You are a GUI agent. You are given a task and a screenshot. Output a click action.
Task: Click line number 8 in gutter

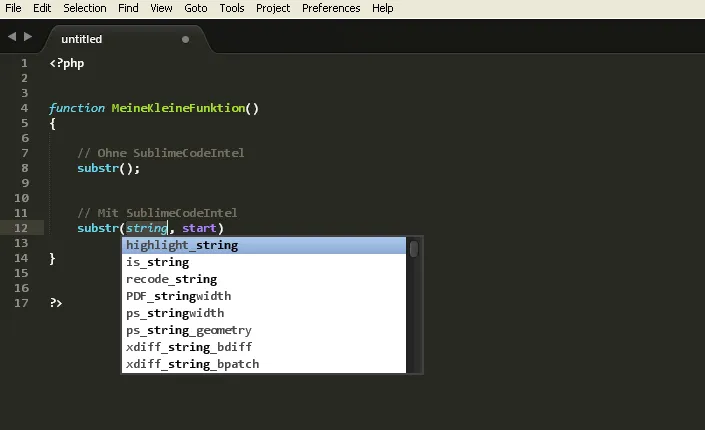click(x=24, y=168)
